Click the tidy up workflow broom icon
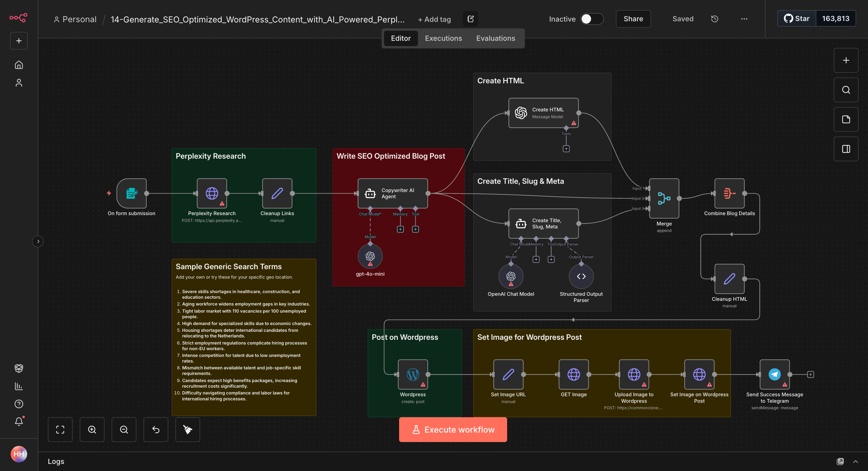The height and width of the screenshot is (471, 868). click(x=188, y=430)
